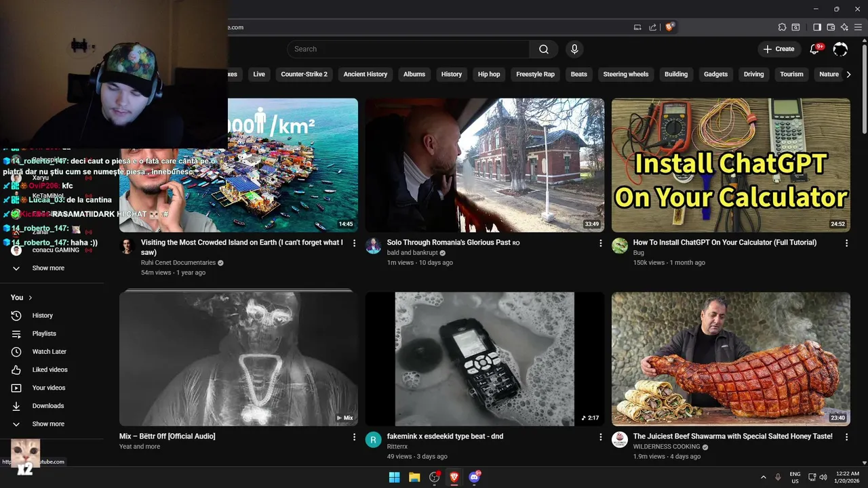
Task: Open the taskbar clock and date
Action: [x=848, y=477]
